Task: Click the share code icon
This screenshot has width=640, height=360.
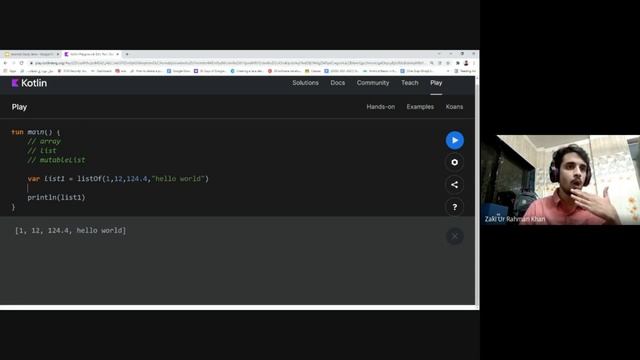Action: pos(454,185)
